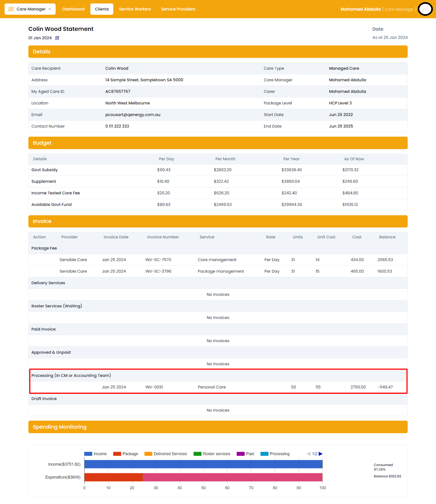Click the blue Income bar in chart
The width and height of the screenshot is (436, 504).
coord(203,464)
